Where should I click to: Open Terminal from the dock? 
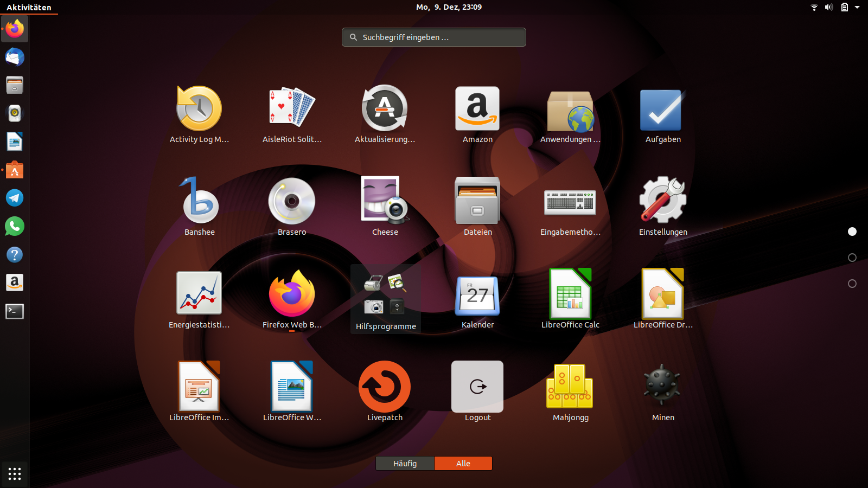coord(15,311)
